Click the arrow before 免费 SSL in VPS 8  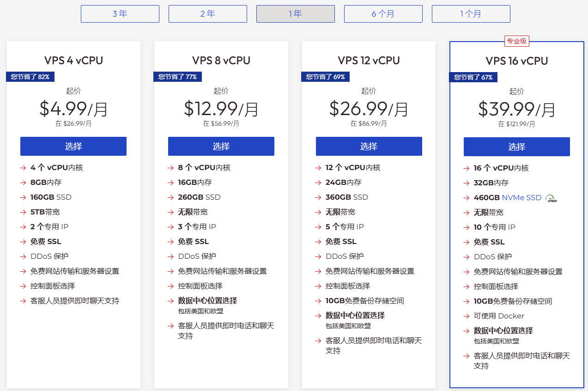point(170,241)
